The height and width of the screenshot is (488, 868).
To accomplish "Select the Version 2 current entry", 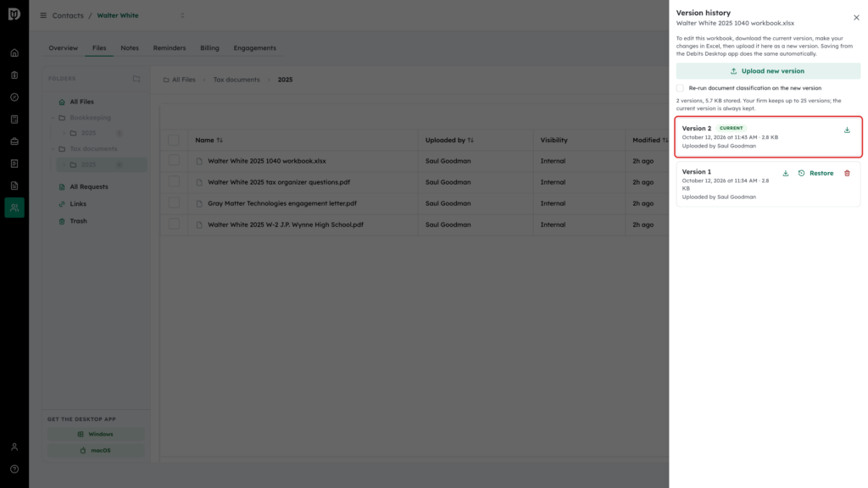I will click(768, 136).
